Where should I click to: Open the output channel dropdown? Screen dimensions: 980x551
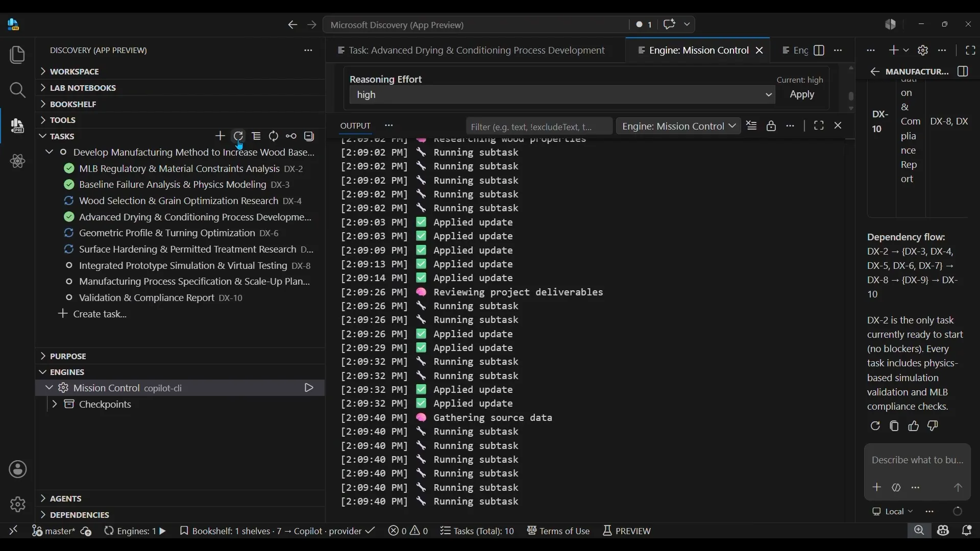[x=678, y=126]
